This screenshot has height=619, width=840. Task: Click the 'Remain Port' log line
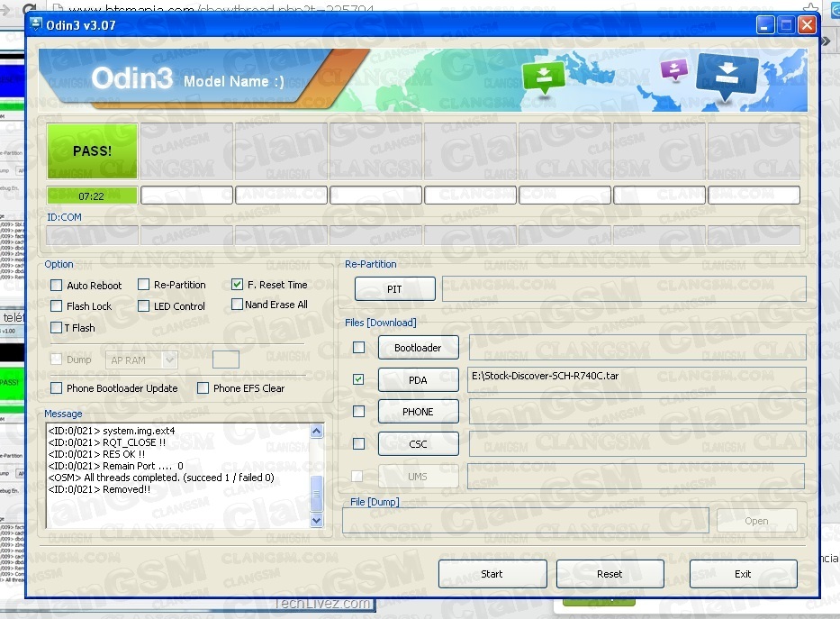pyautogui.click(x=116, y=466)
